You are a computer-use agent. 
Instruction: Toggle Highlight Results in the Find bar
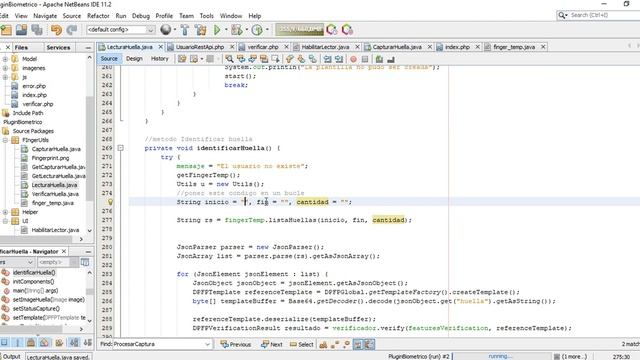358,345
